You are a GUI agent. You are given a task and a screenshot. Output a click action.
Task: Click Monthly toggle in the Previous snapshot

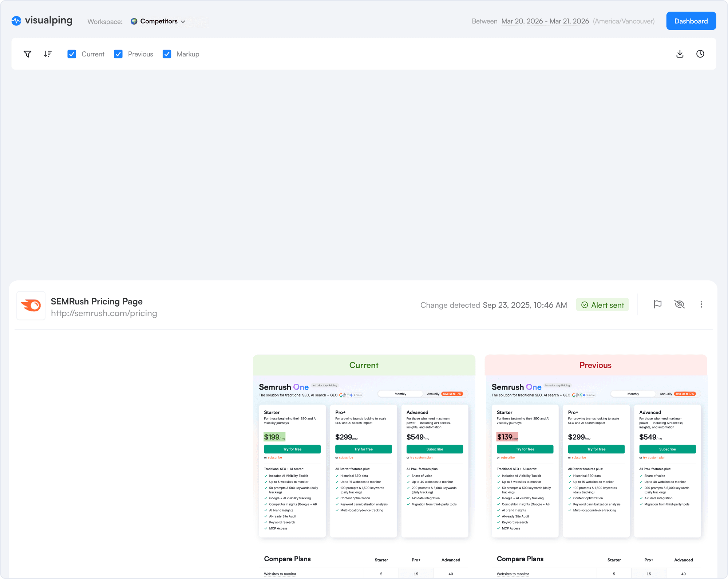pyautogui.click(x=633, y=394)
